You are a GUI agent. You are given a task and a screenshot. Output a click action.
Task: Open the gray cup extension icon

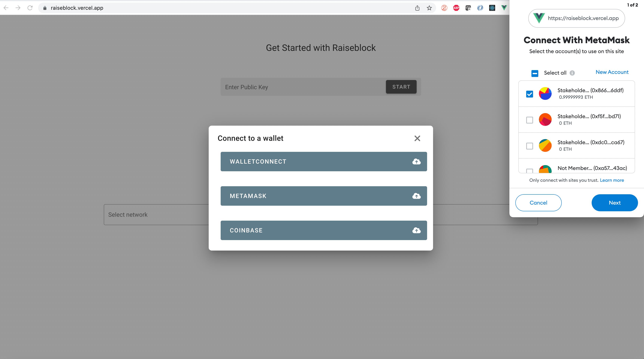[x=468, y=8]
